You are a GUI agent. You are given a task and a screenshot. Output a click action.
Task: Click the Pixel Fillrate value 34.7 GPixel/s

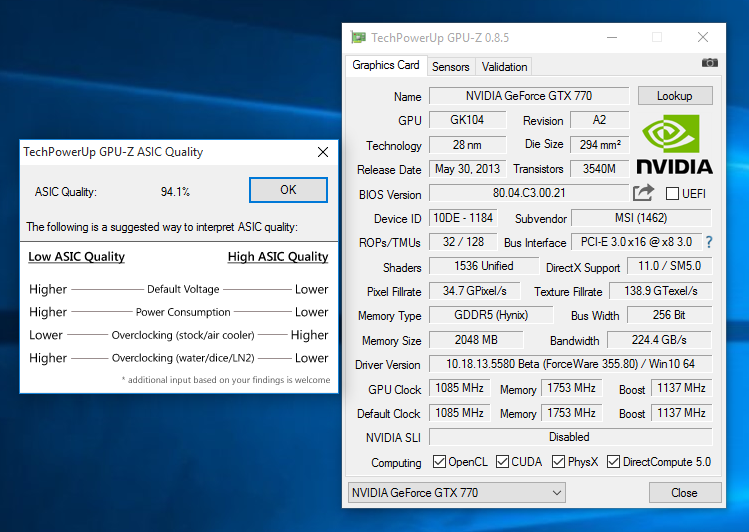click(x=474, y=291)
